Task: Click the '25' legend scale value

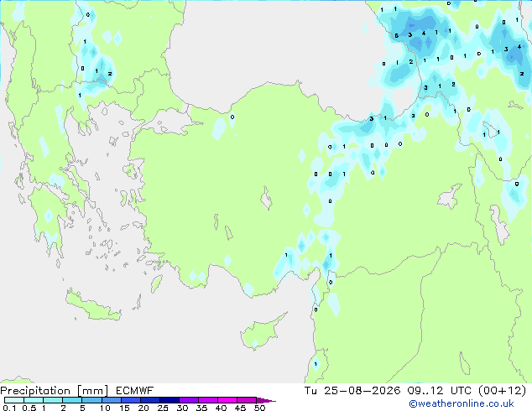Action: (163, 408)
